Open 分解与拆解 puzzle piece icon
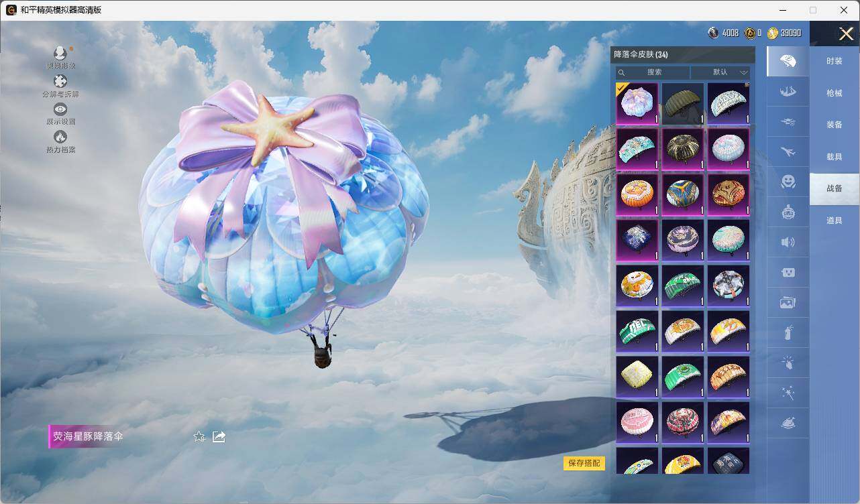The image size is (860, 504). (60, 82)
